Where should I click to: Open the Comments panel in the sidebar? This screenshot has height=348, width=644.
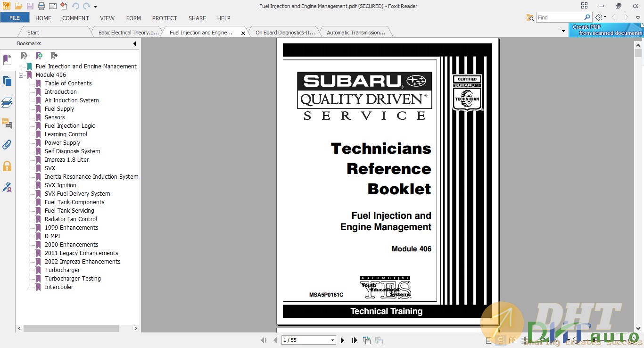point(7,124)
